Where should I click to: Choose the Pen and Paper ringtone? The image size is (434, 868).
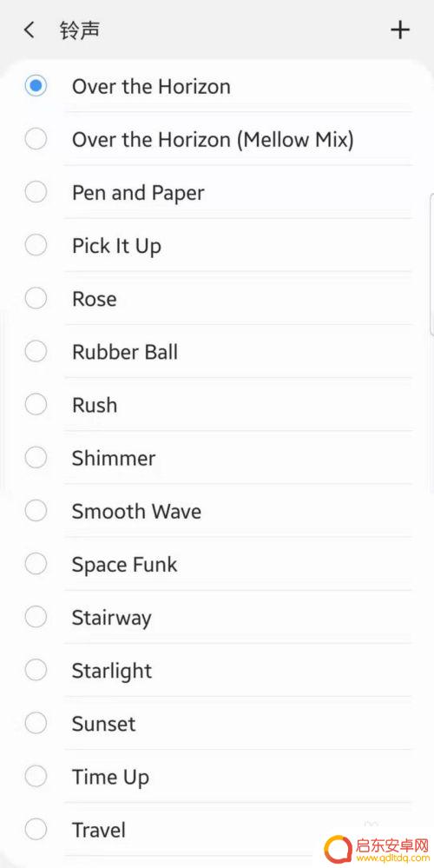click(x=217, y=193)
